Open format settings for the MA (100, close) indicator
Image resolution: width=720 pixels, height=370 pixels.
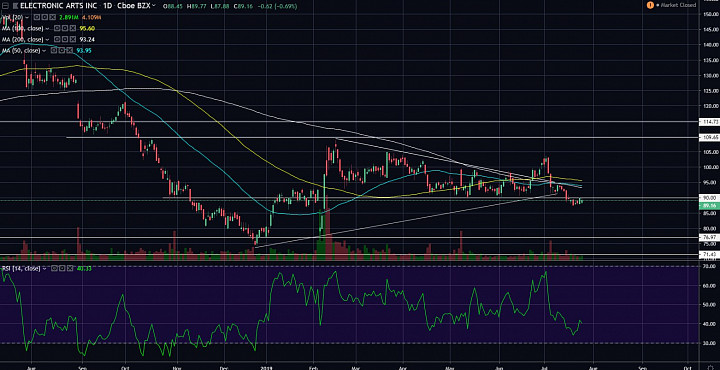(x=65, y=28)
